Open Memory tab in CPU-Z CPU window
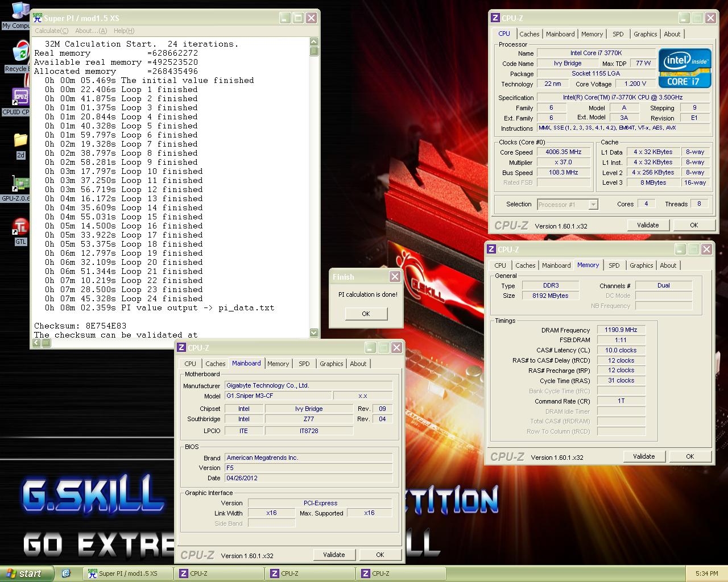Screen dimensions: 728x582 click(592, 34)
